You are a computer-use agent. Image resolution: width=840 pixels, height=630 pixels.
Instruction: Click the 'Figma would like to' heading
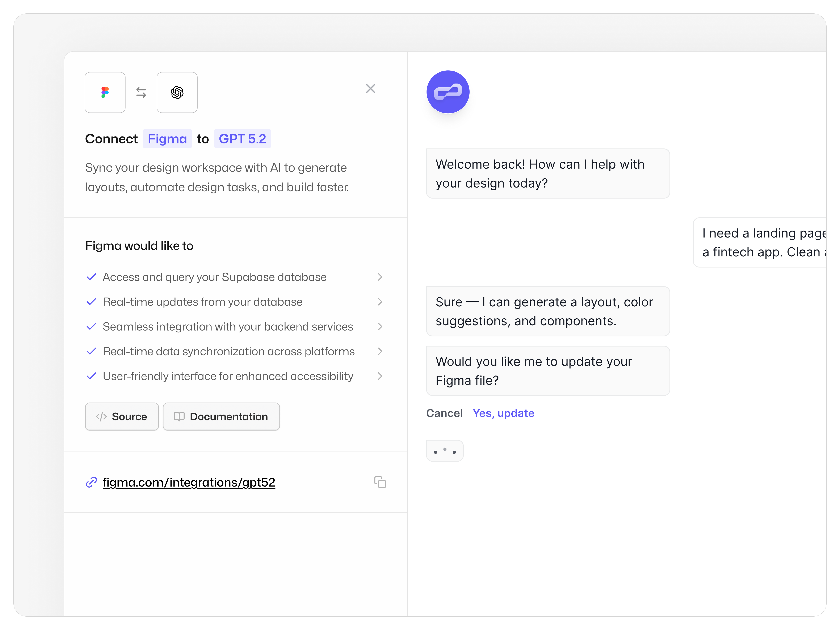[x=139, y=246]
